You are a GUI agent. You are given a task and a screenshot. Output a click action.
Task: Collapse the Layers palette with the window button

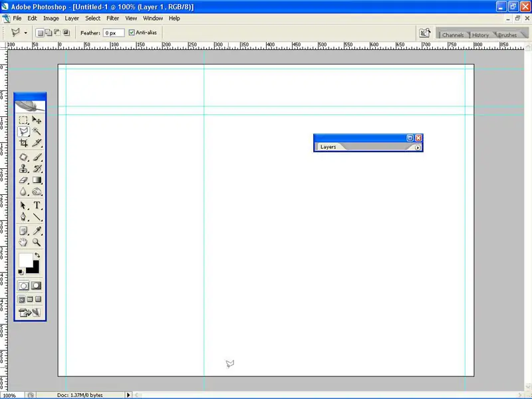(410, 138)
